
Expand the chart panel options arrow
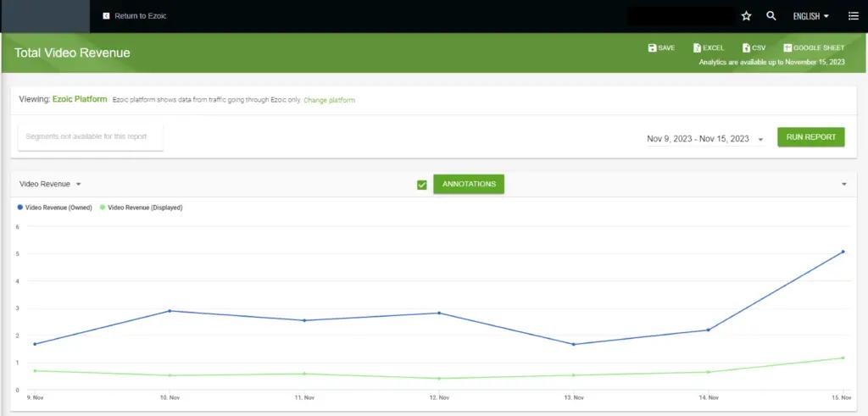[x=844, y=184]
